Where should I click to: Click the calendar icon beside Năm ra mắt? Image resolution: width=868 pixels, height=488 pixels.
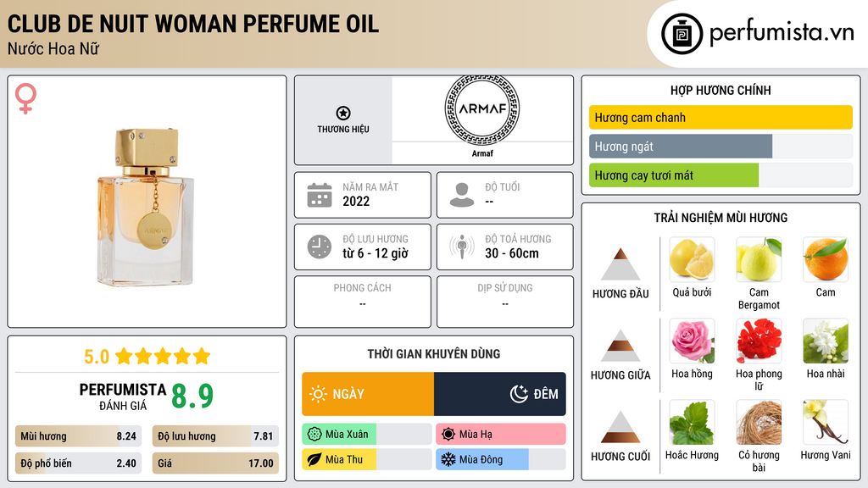(x=319, y=195)
